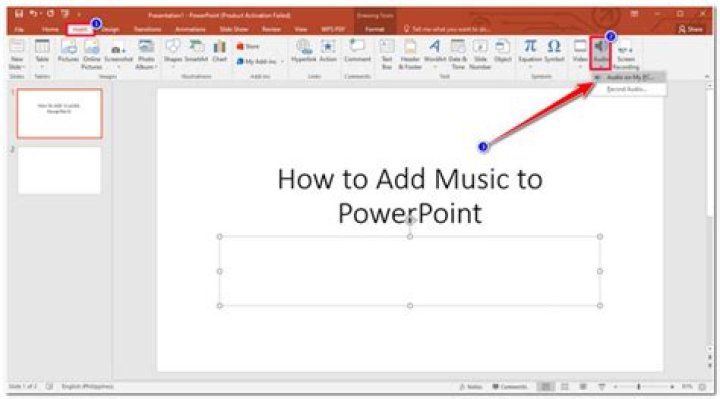This screenshot has width=720, height=399.
Task: Insert a Chart
Action: click(x=219, y=51)
